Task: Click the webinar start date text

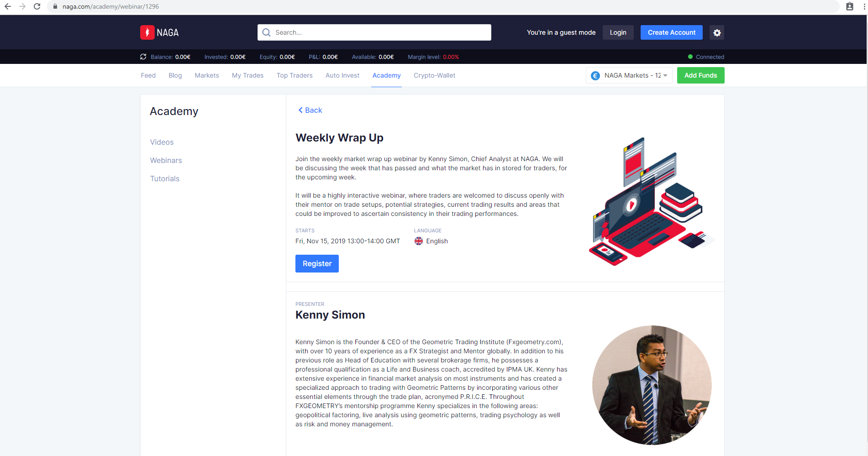Action: 347,241
